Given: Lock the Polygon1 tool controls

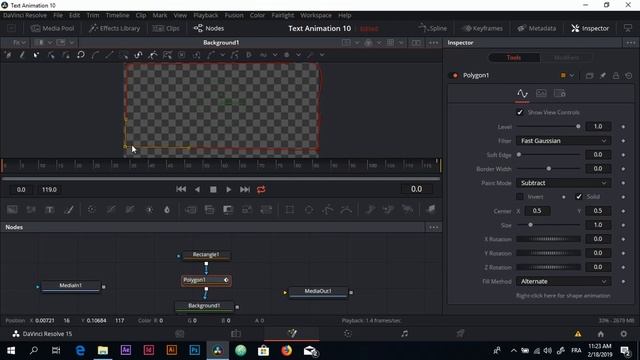Looking at the screenshot, I should click(x=616, y=76).
